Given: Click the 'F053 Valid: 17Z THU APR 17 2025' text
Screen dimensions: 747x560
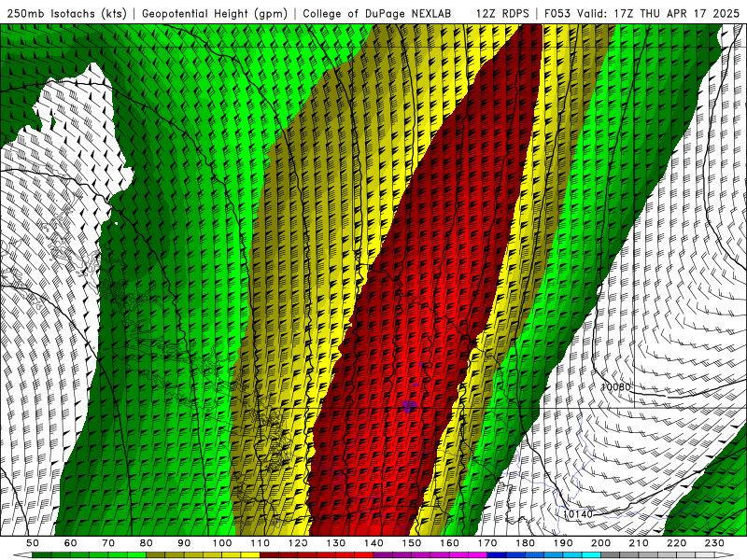Looking at the screenshot, I should (x=641, y=14).
